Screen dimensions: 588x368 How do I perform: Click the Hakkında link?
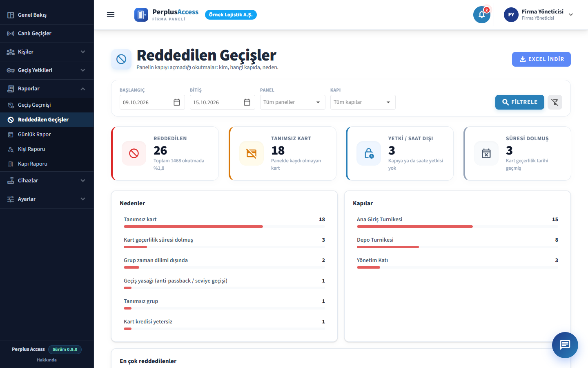[47, 360]
